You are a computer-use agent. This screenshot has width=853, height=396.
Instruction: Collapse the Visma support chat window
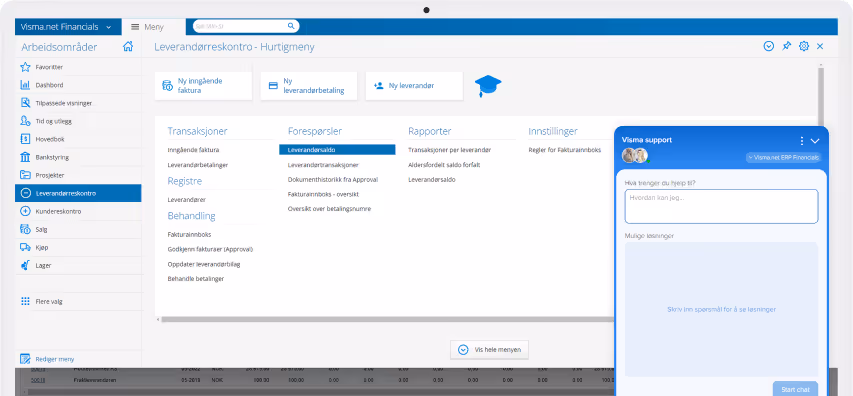(x=815, y=140)
